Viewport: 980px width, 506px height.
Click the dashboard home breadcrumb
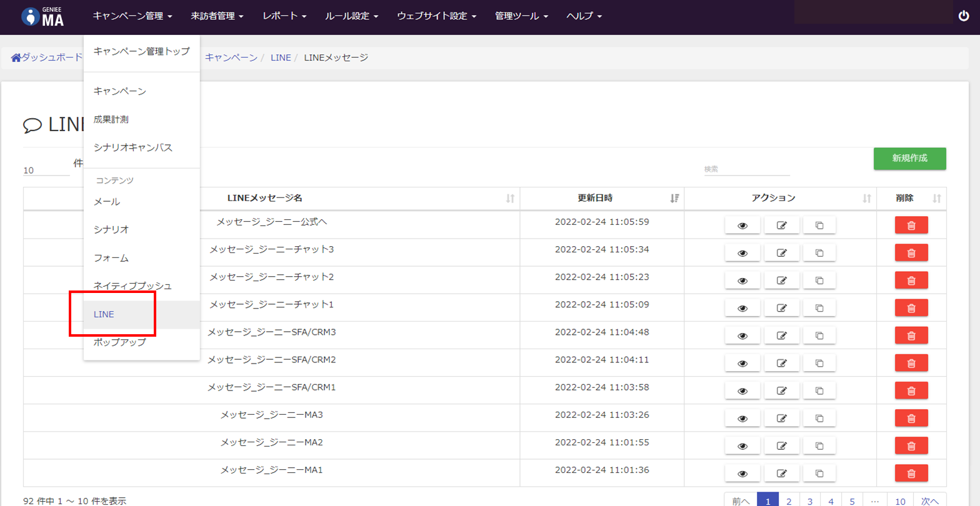(x=47, y=57)
